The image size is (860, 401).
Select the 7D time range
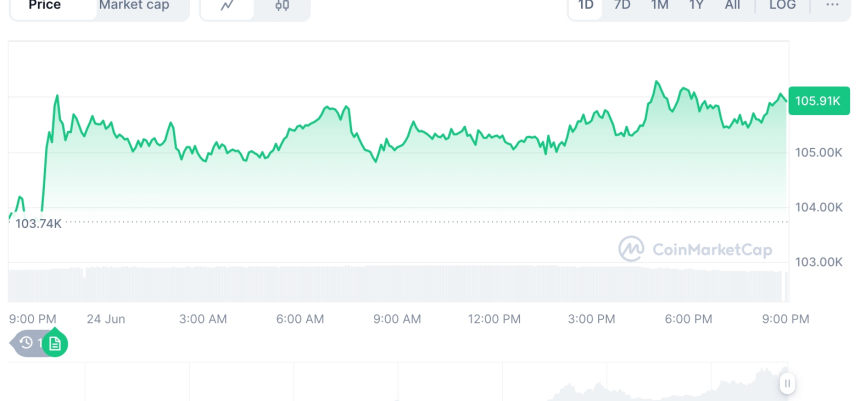tap(622, 6)
